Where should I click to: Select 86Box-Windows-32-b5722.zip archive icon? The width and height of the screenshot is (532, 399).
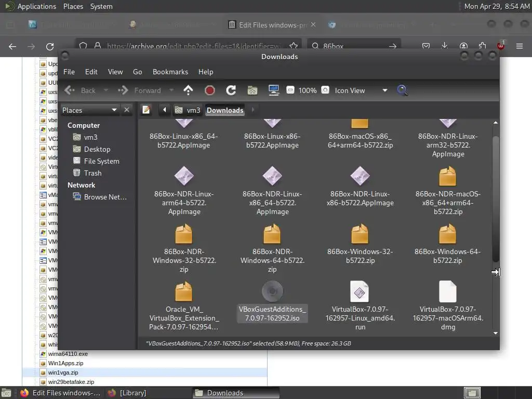click(x=360, y=233)
